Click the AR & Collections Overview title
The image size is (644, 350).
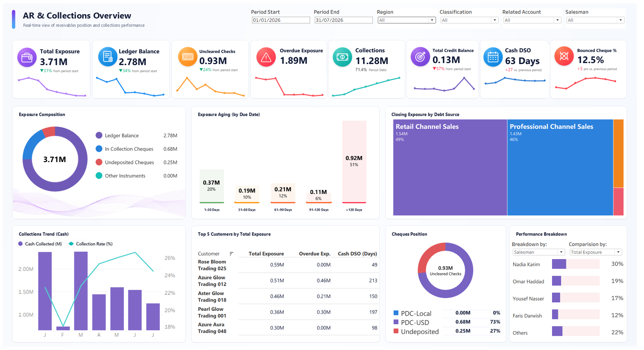coord(77,16)
